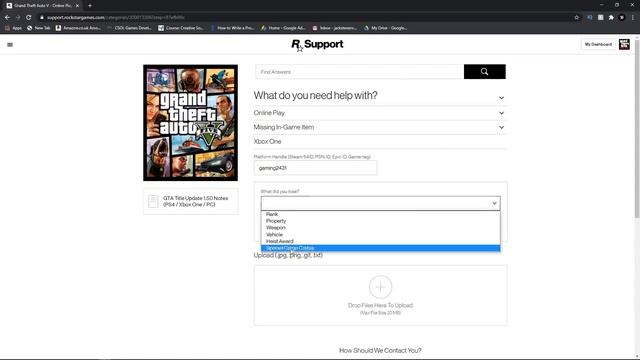Open the New Tab bookmark

[x=38, y=28]
